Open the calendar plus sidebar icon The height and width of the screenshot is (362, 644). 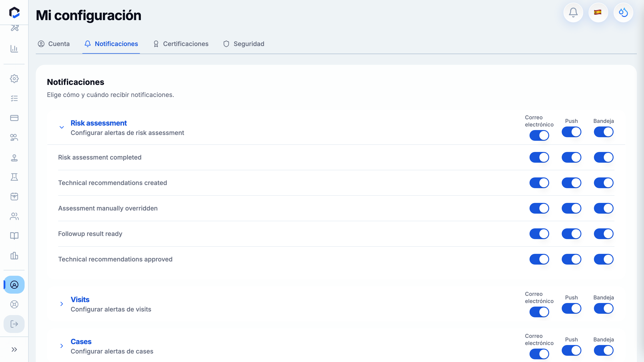point(14,196)
